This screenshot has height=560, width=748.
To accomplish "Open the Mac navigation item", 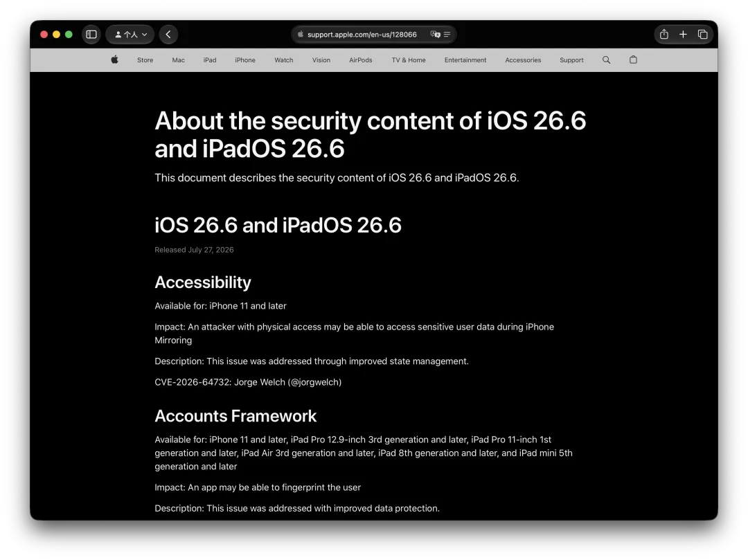I will pyautogui.click(x=179, y=60).
